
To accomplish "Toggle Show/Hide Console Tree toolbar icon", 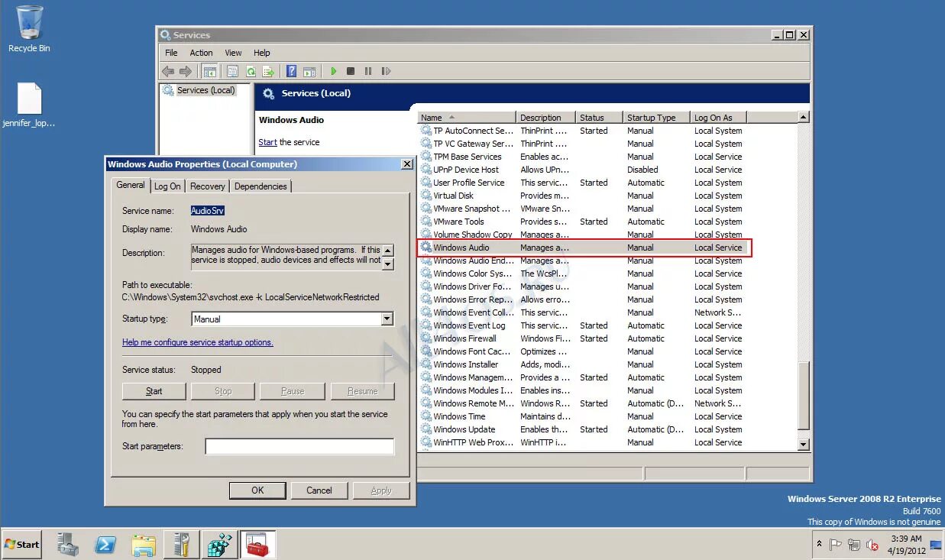I will click(209, 71).
